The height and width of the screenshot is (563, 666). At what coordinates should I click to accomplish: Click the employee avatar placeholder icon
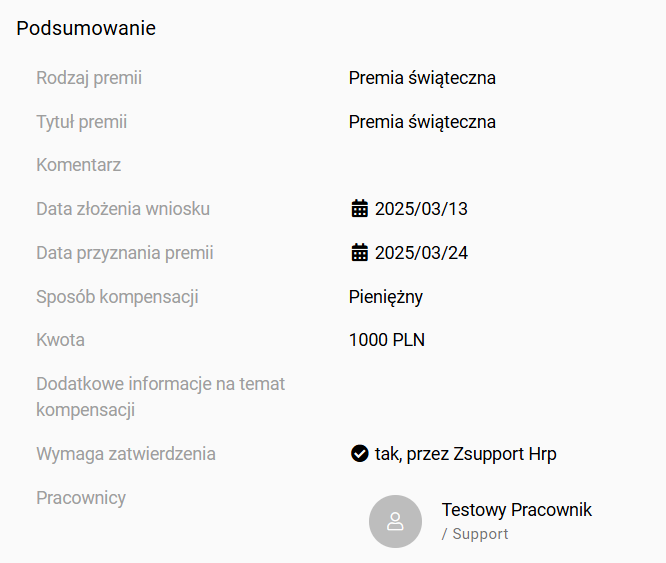[x=395, y=521]
